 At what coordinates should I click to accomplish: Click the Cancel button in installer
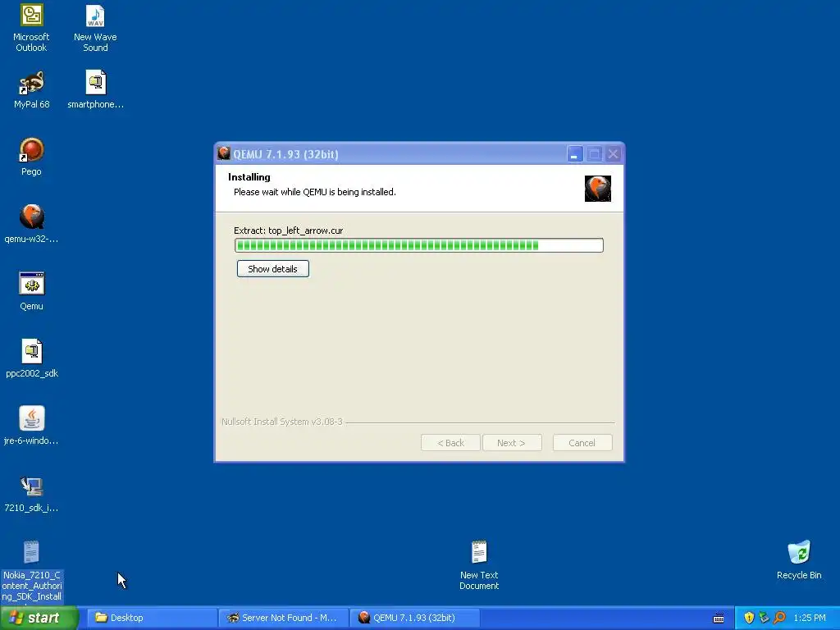pos(582,443)
